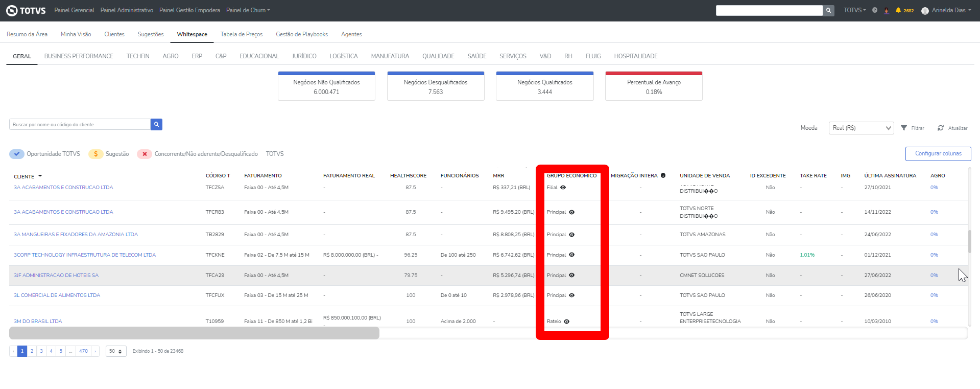Open the Agentes tab
980x389 pixels.
[351, 34]
